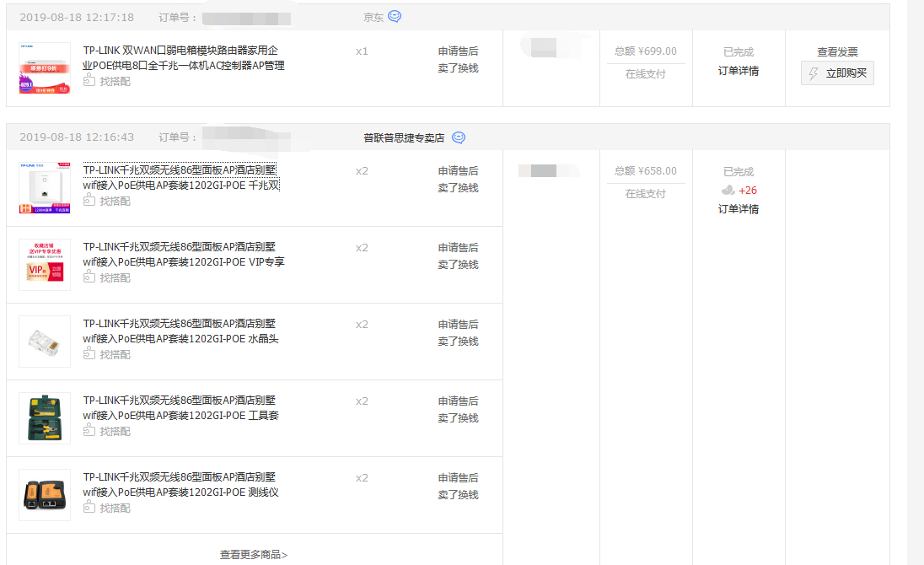This screenshot has height=565, width=924.
Task: Click the page's vertical scrollbar
Action: pos(916,282)
